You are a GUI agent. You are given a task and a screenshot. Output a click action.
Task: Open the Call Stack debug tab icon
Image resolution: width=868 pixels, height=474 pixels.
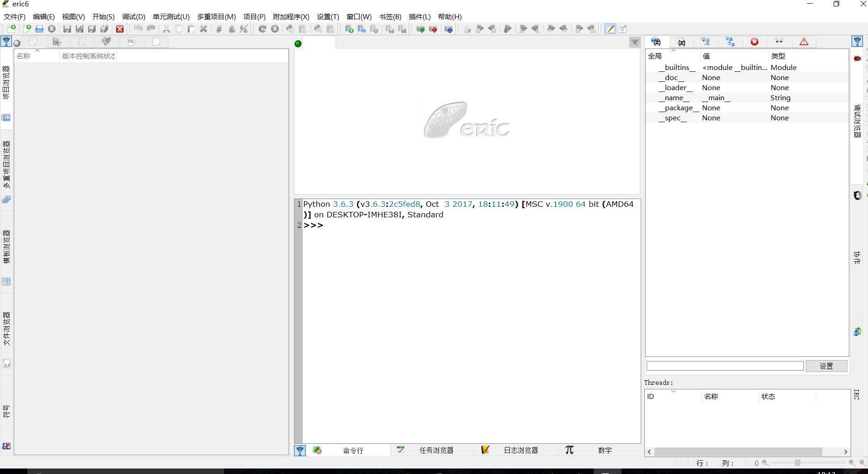(x=706, y=42)
